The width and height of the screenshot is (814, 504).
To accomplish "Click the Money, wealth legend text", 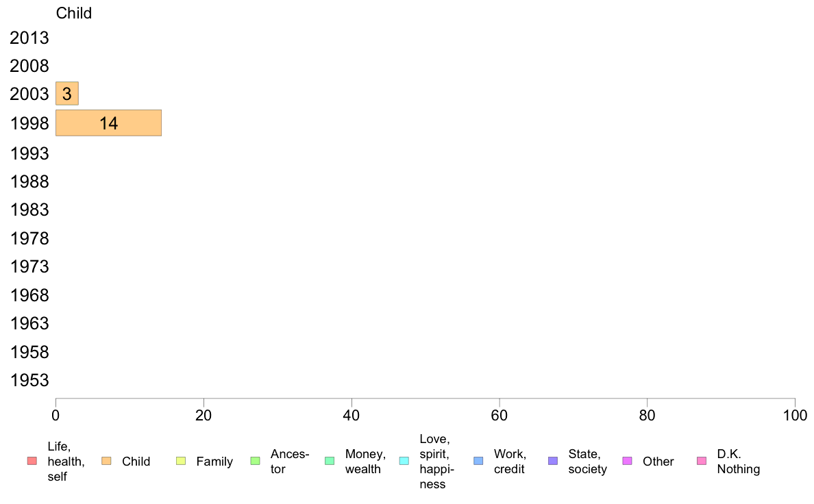I will (365, 462).
